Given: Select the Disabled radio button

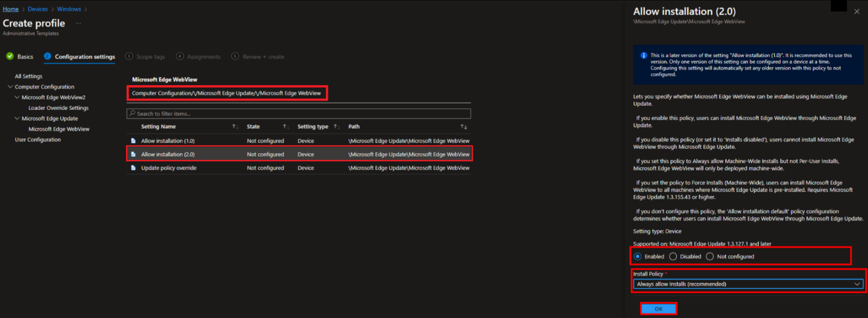Looking at the screenshot, I should click(673, 257).
